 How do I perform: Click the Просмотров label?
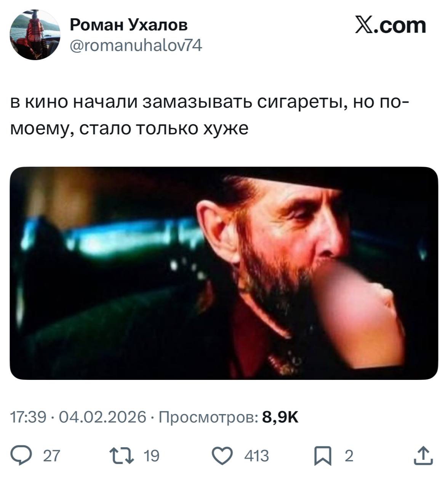click(x=208, y=418)
